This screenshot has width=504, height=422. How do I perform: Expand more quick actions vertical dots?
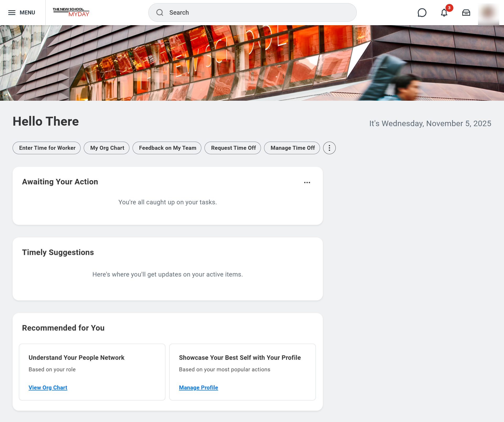click(x=329, y=148)
